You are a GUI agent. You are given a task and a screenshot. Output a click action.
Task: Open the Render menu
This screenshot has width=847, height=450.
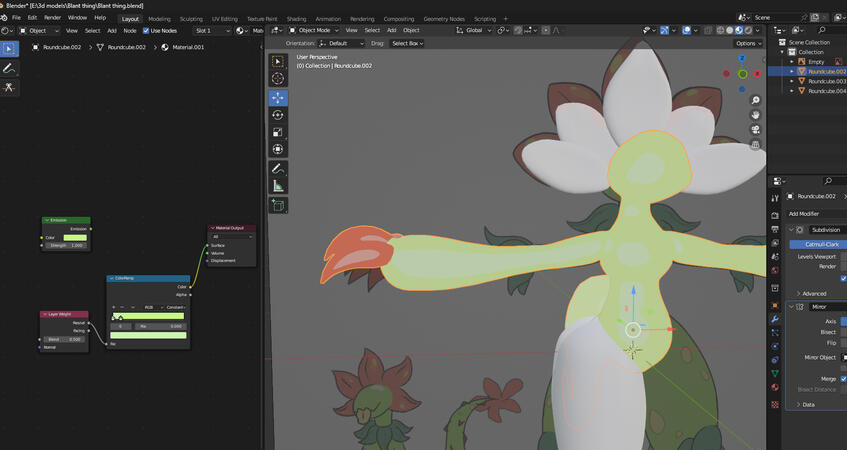pyautogui.click(x=52, y=18)
